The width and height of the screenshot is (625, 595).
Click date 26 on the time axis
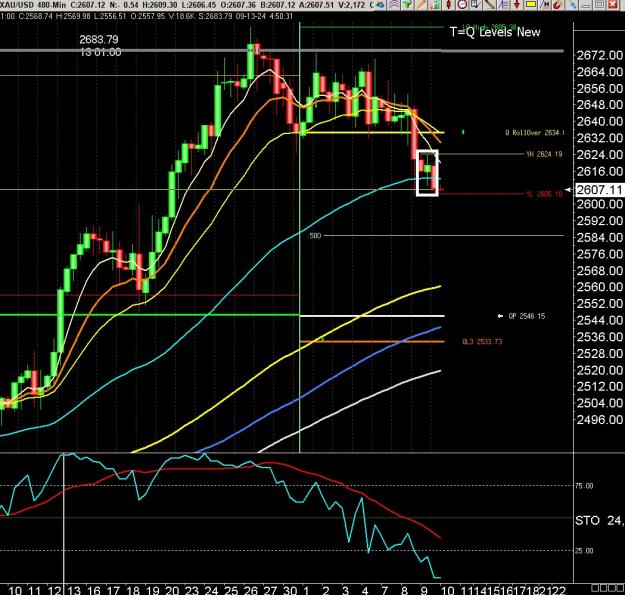pos(250,590)
